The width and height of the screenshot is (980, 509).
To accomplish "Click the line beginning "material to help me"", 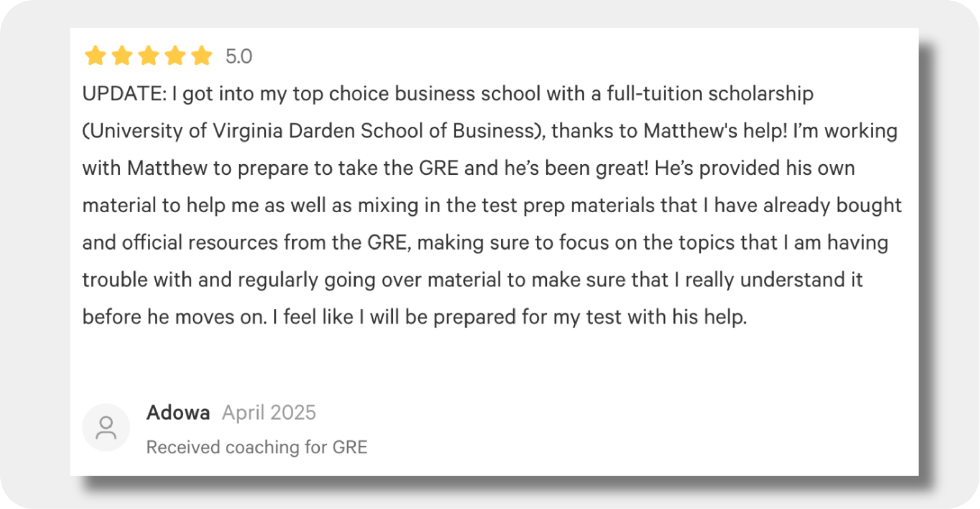I will tap(492, 206).
